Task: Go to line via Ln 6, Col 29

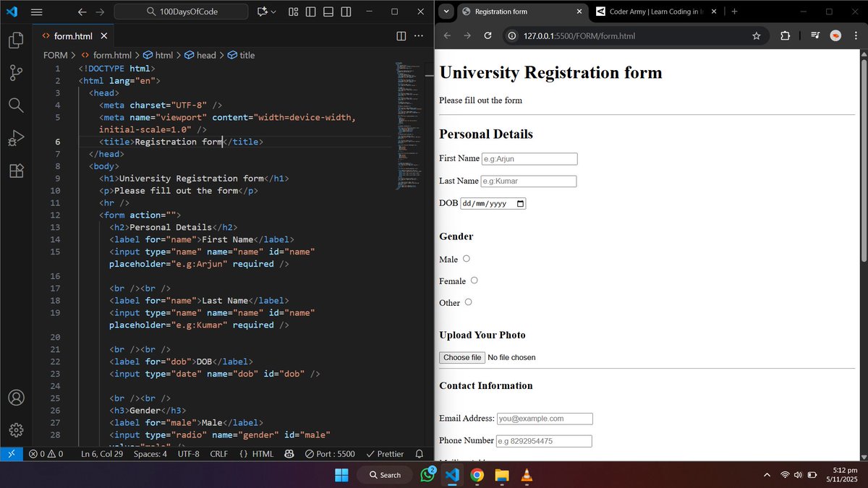Action: (x=102, y=454)
